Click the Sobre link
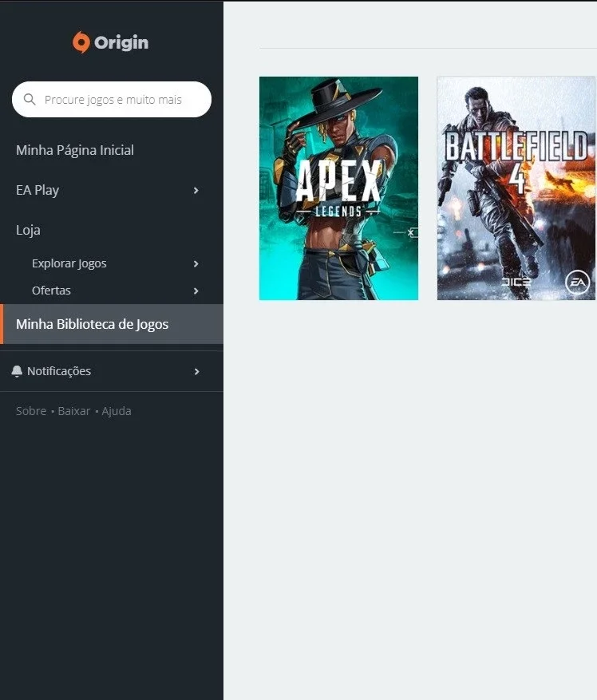 pyautogui.click(x=31, y=411)
